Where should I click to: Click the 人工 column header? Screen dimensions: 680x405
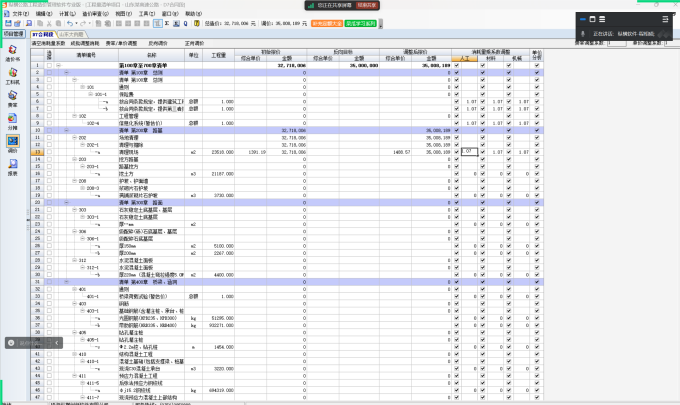[464, 59]
